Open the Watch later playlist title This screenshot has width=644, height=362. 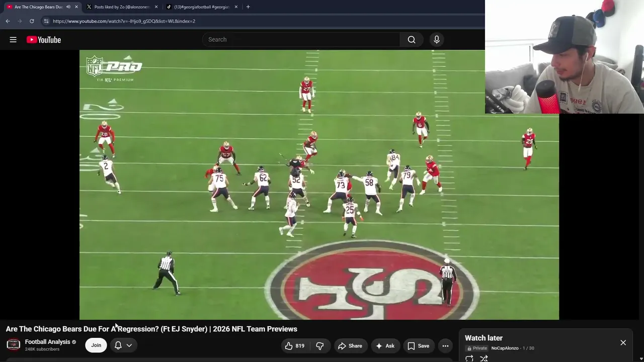click(x=484, y=338)
